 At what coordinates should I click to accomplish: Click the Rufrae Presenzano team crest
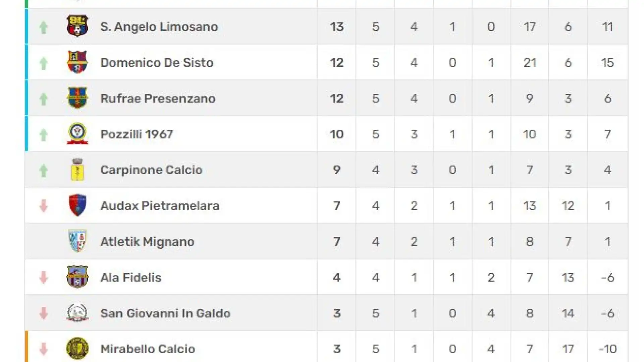tap(77, 98)
